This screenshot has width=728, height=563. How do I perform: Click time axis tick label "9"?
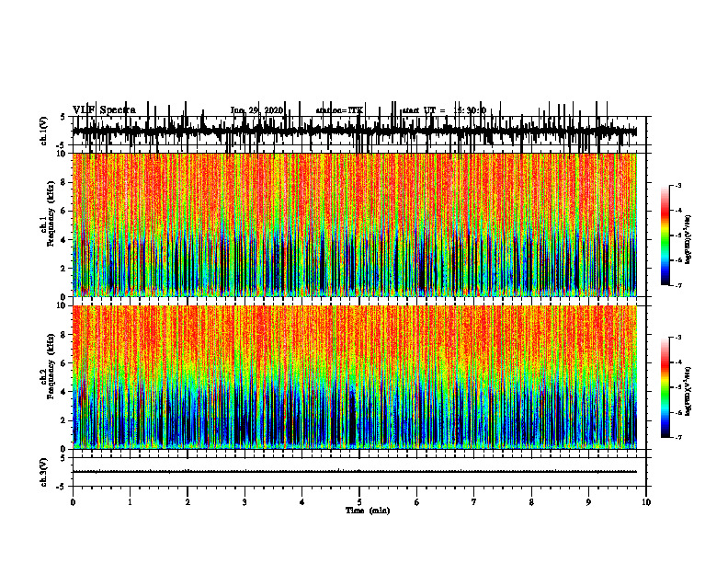pos(588,502)
